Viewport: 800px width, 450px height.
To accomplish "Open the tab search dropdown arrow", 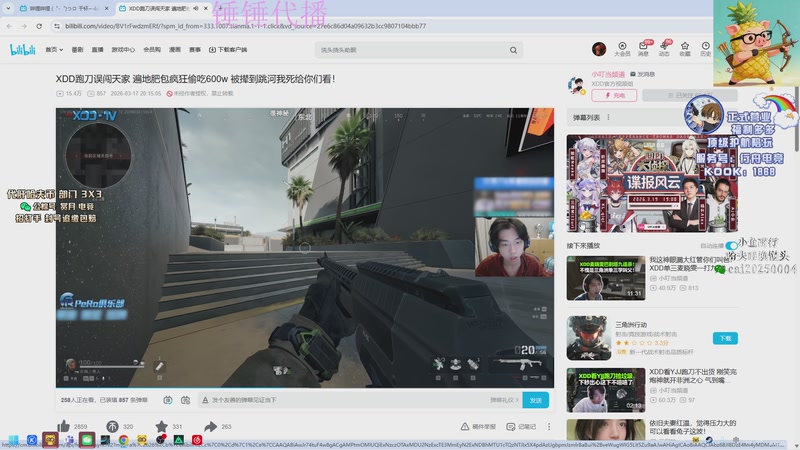I will pos(8,8).
